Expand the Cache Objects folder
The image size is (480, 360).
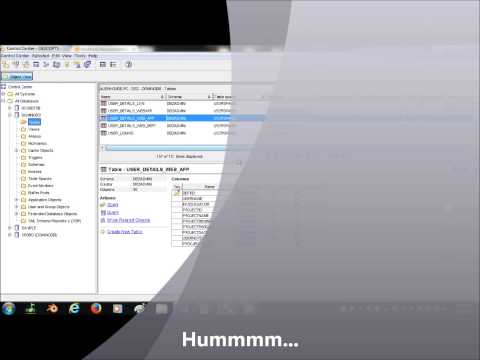[x=16, y=150]
